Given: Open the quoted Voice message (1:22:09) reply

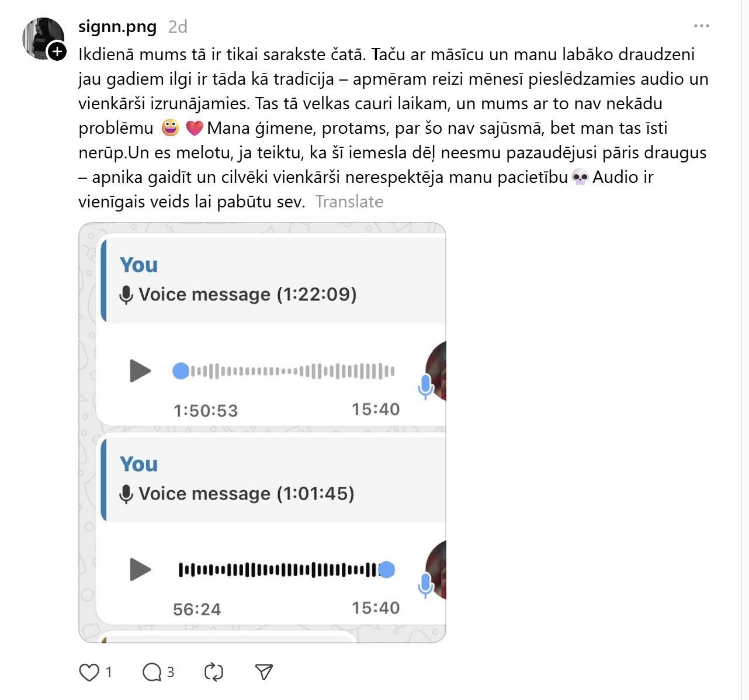Looking at the screenshot, I should (x=273, y=280).
